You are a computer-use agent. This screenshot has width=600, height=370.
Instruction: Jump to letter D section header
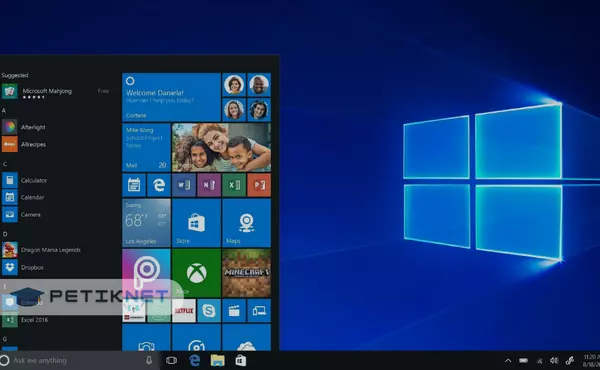coord(5,234)
